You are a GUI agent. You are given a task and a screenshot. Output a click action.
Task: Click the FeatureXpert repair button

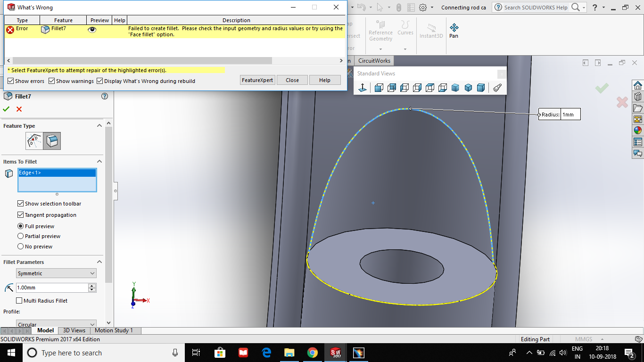click(257, 80)
